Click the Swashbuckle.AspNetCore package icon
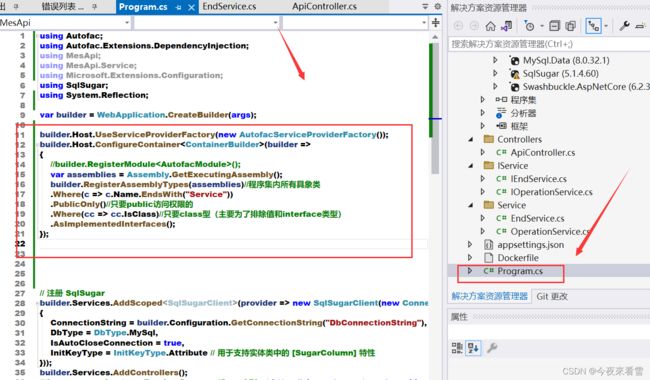650x380 pixels. pos(514,87)
